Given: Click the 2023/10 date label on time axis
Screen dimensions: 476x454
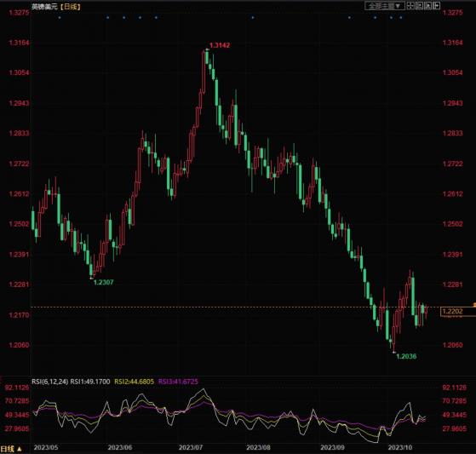Looking at the screenshot, I should [400, 447].
